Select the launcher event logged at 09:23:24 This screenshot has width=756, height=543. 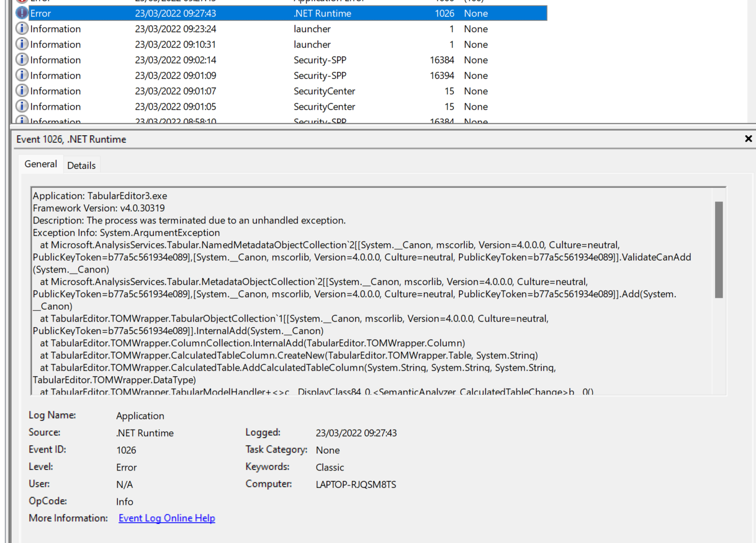[218, 28]
